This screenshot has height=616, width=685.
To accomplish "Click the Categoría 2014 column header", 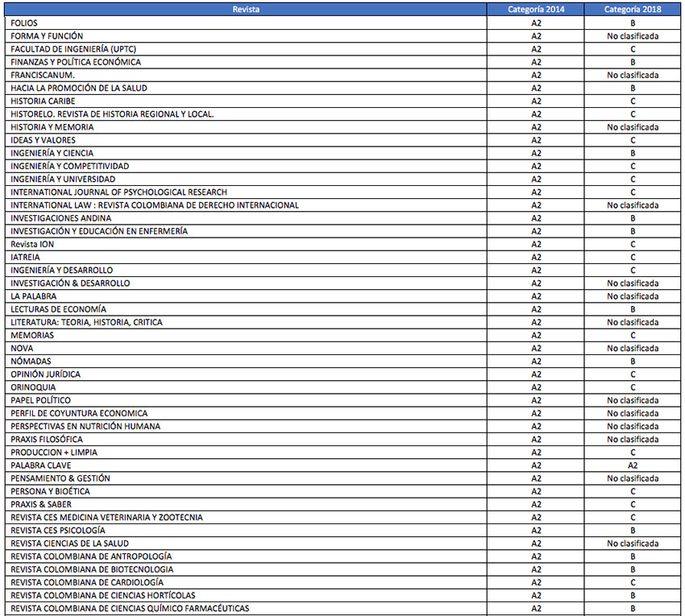I will point(536,10).
